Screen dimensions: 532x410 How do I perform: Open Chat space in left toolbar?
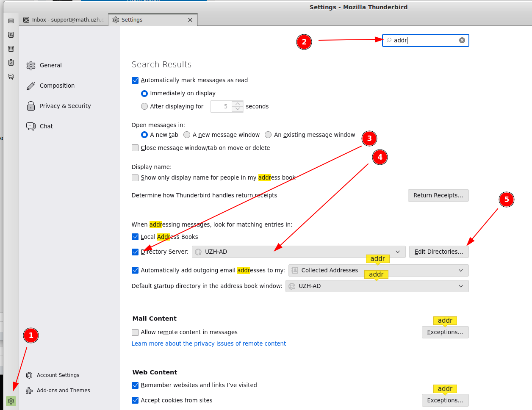click(11, 77)
